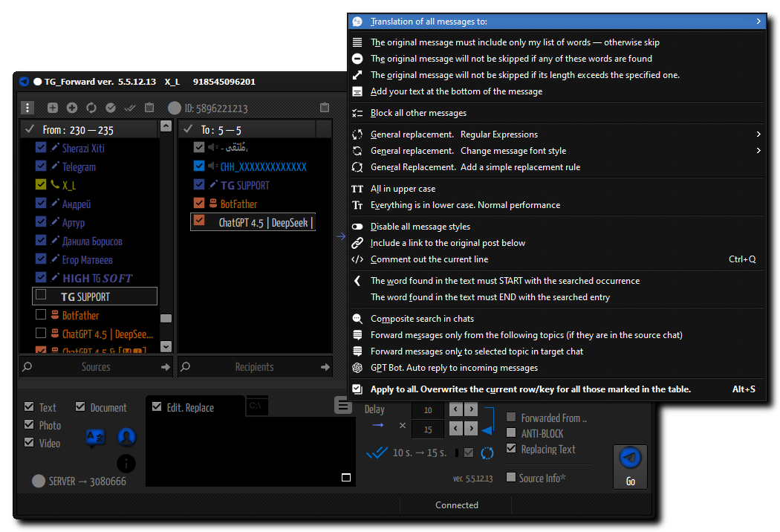Click the double checkmark toolbar icon
780x532 pixels.
click(130, 108)
